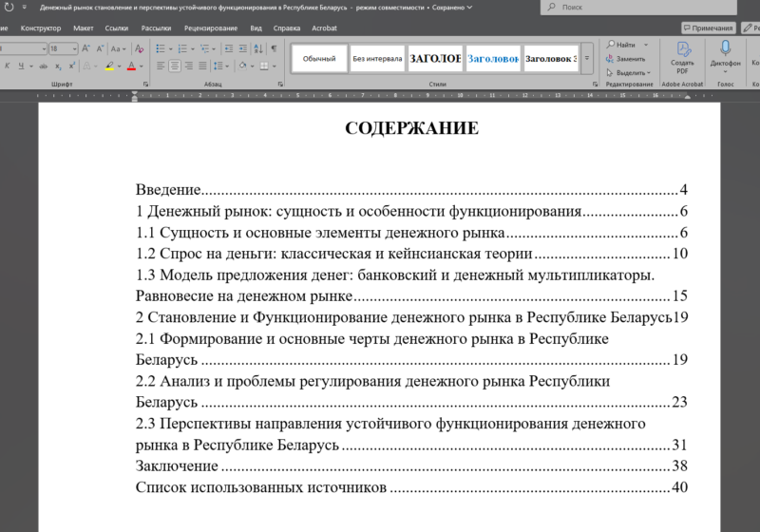Click the Примечания comments button

tap(708, 28)
